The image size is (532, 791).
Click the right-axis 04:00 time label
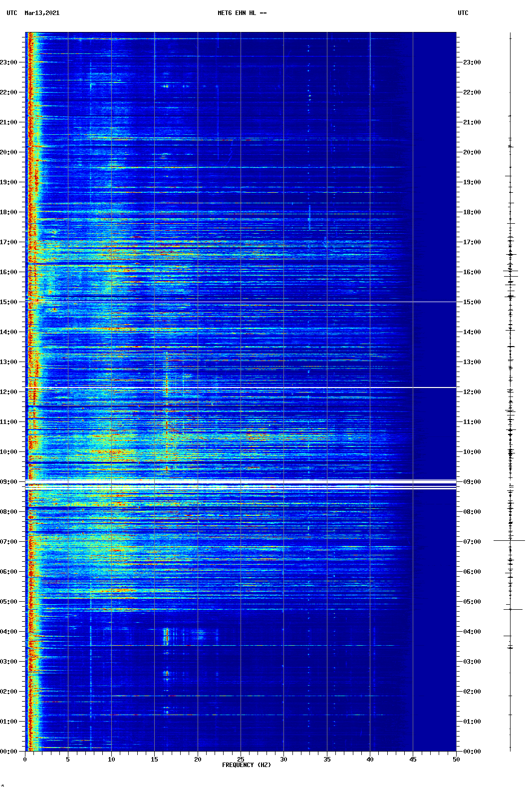coord(472,632)
